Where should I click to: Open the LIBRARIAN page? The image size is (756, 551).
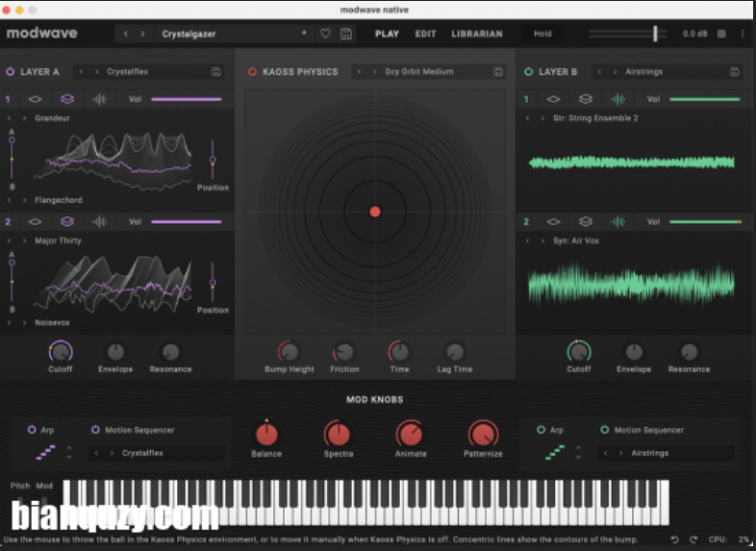coord(477,34)
